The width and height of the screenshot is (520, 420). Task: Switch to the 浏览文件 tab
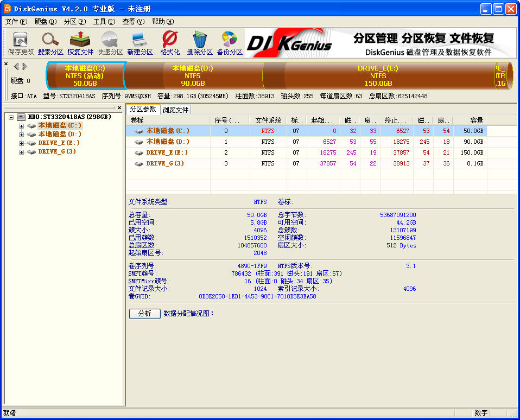coord(175,110)
